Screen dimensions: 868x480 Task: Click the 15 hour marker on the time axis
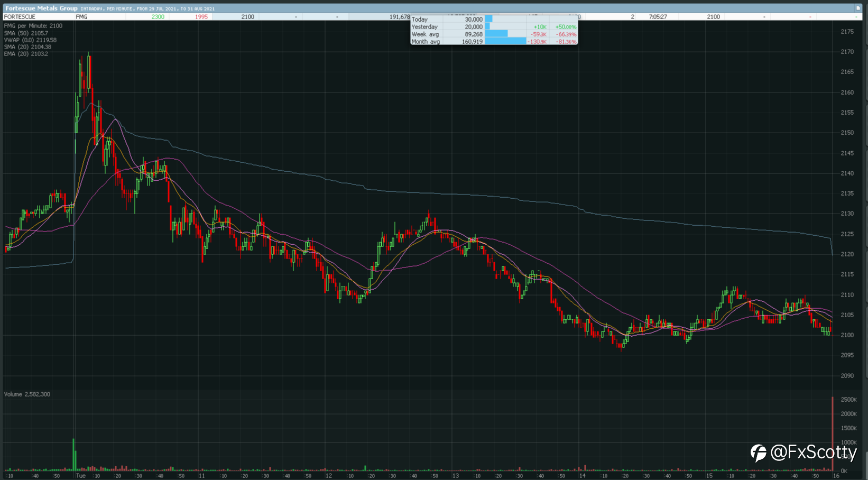tap(709, 476)
